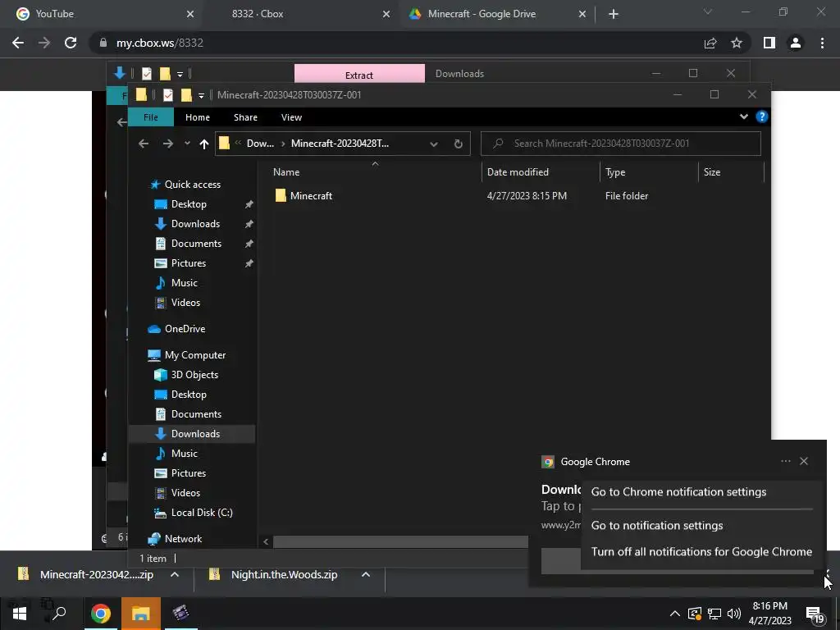Bookmark this page with star icon
This screenshot has height=630, width=840.
click(737, 43)
